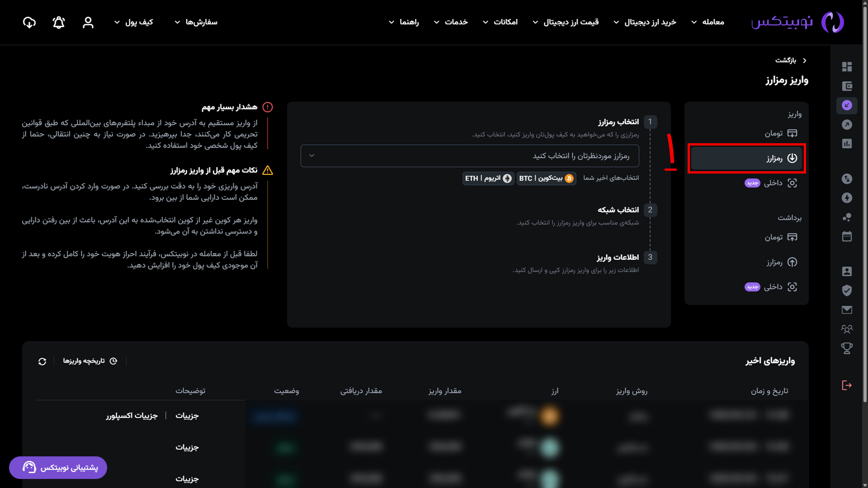Choose the BTC بیت‌کوین recent pick
The height and width of the screenshot is (488, 868).
tap(546, 178)
